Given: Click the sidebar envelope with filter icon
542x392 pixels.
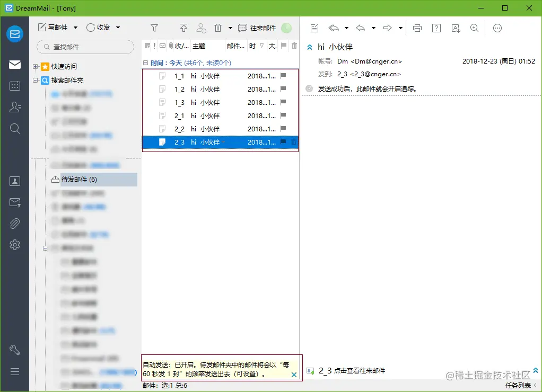Looking at the screenshot, I should [x=14, y=202].
